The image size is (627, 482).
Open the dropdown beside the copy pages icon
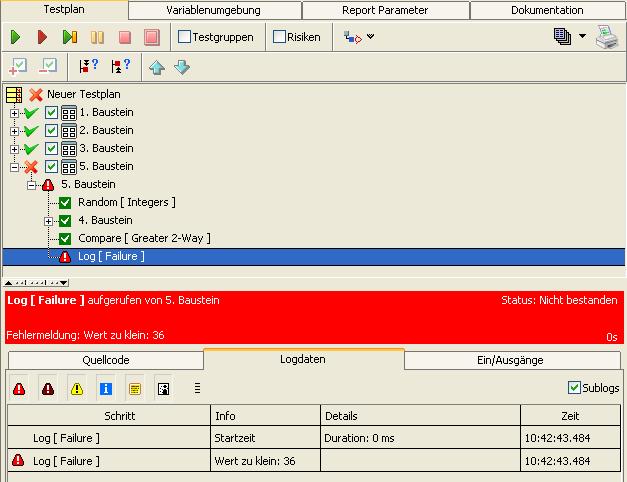583,37
